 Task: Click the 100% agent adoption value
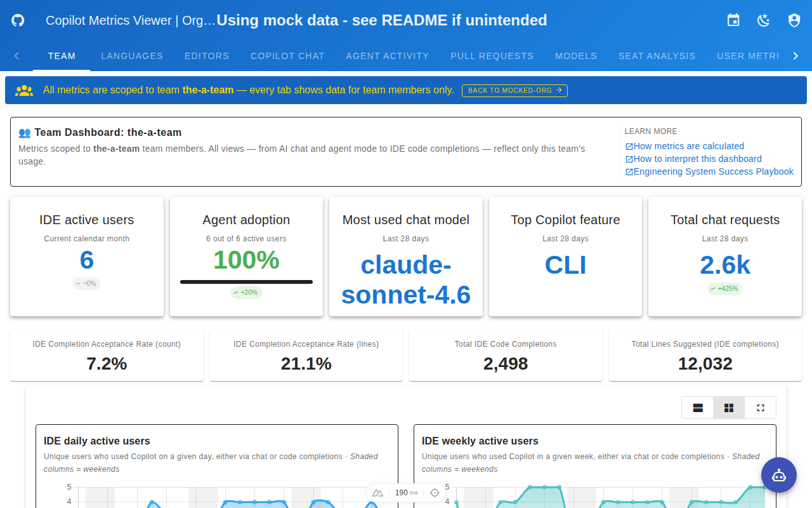[x=246, y=260]
